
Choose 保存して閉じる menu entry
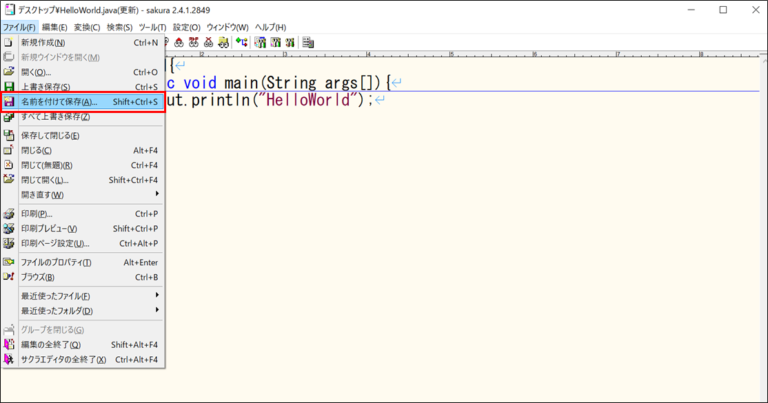tap(56, 135)
